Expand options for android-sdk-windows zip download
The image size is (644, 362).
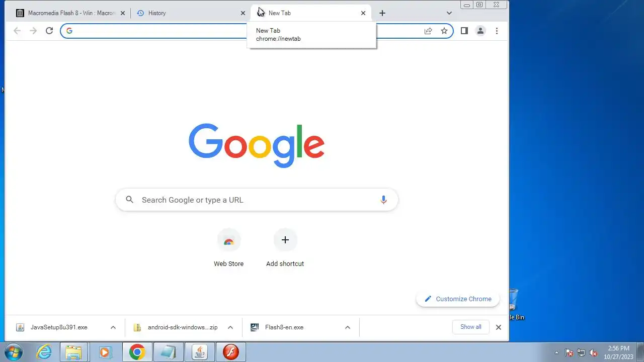pos(230,327)
